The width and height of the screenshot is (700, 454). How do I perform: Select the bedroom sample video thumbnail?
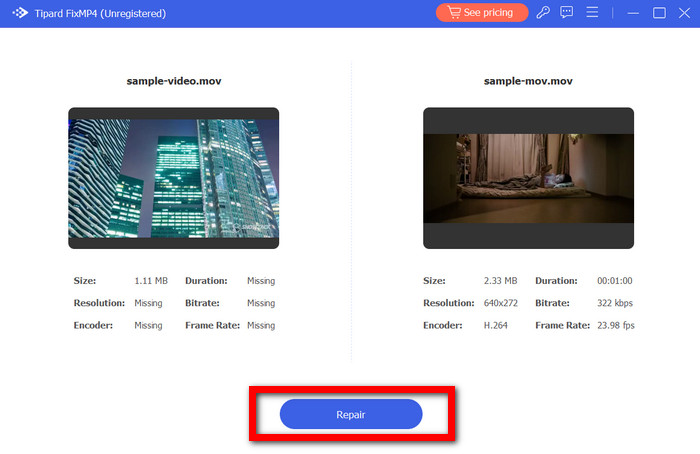tap(528, 177)
